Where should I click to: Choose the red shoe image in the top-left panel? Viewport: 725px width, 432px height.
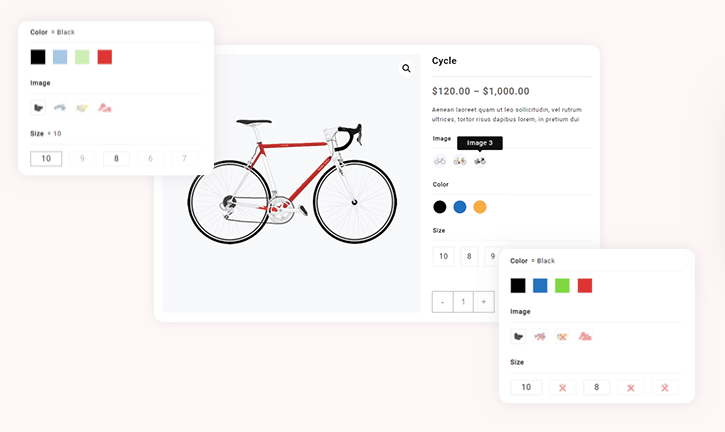click(x=104, y=108)
